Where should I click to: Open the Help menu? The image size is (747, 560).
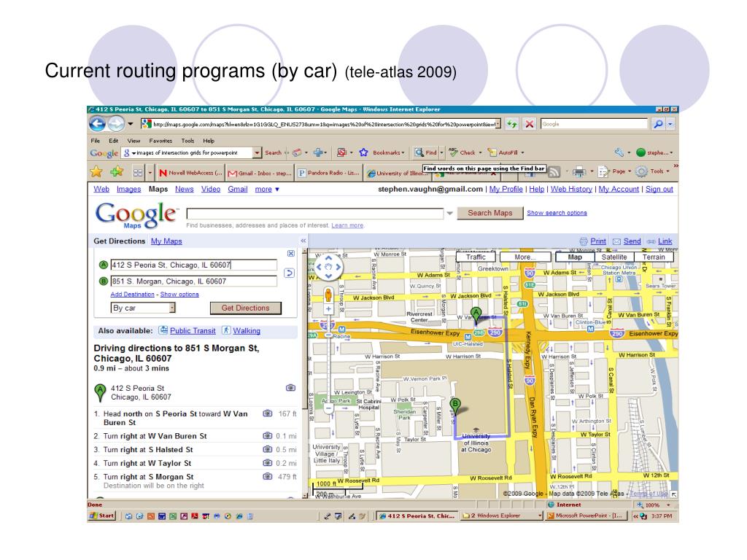(x=209, y=141)
